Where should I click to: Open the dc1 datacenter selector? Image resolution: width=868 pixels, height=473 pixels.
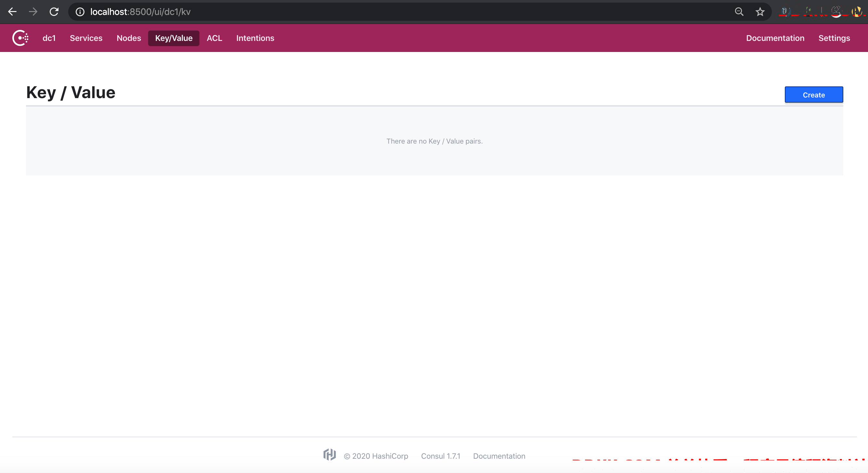click(x=49, y=38)
